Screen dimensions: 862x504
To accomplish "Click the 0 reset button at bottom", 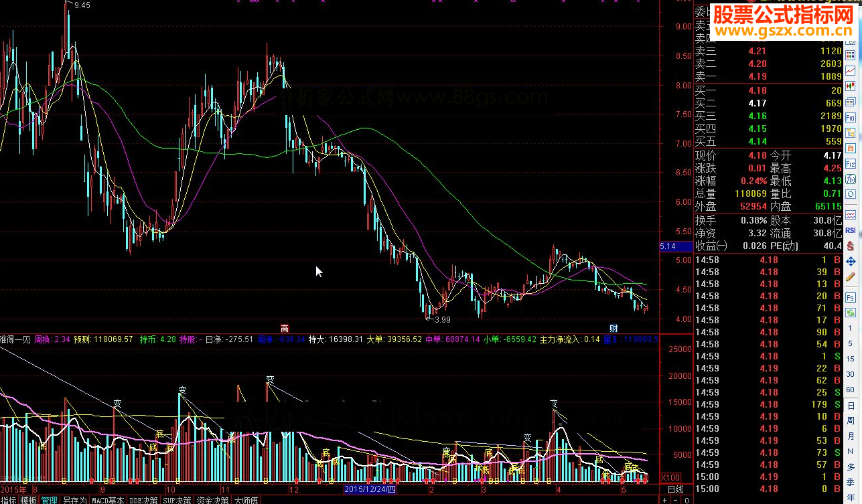I will click(x=686, y=499).
